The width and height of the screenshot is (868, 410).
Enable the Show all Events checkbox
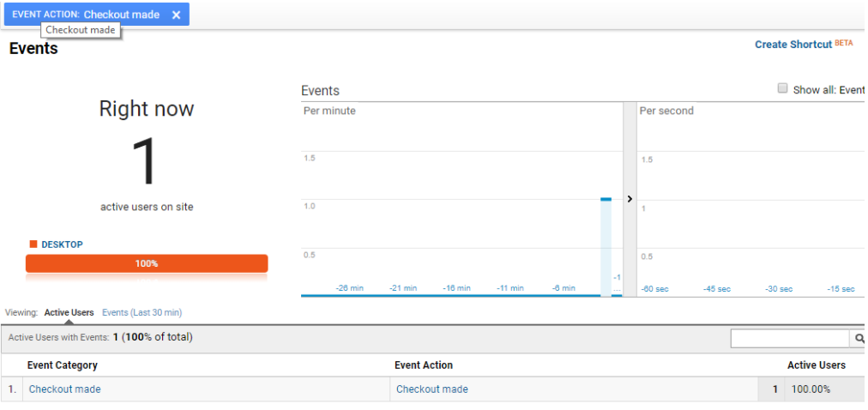tap(782, 88)
